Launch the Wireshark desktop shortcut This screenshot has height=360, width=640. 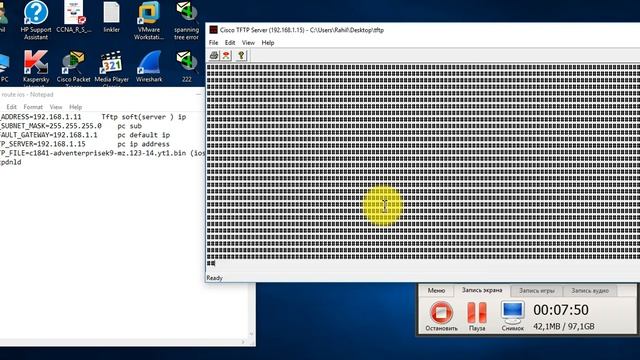click(x=149, y=66)
